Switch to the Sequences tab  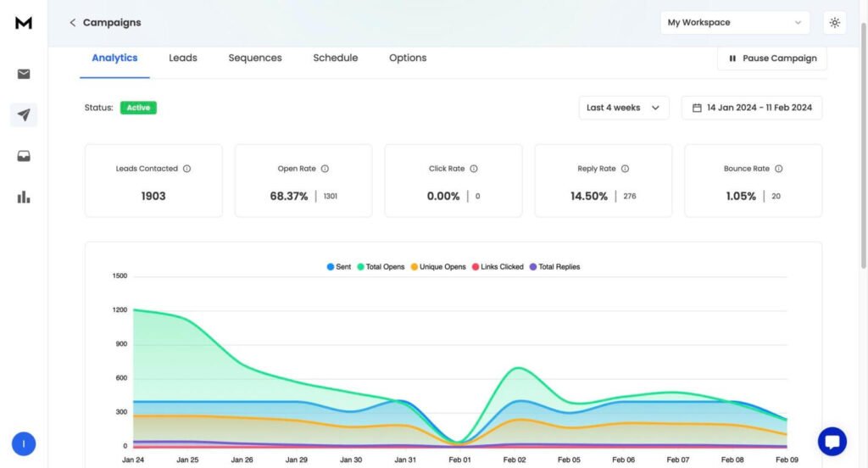255,58
